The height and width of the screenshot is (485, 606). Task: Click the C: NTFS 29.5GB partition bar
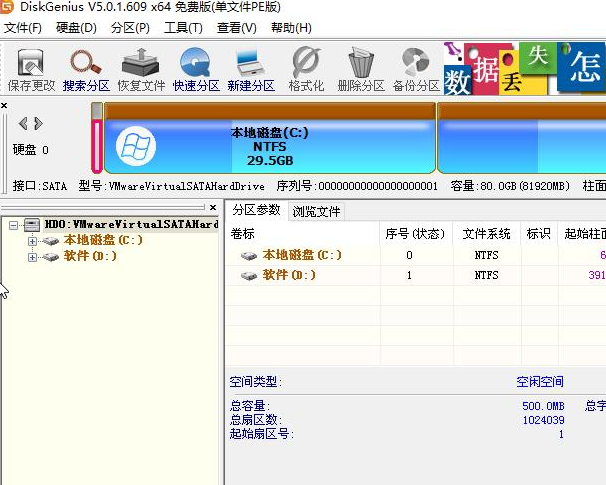click(269, 146)
